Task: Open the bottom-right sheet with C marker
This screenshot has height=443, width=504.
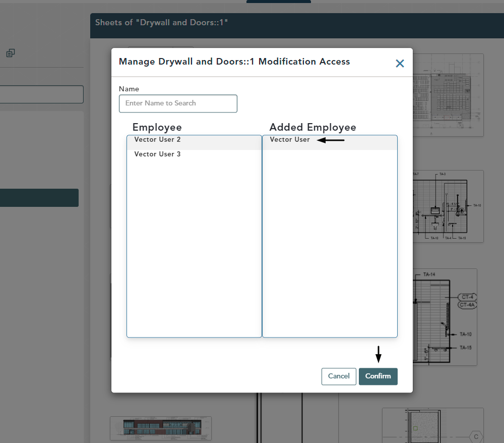Action: click(432, 425)
